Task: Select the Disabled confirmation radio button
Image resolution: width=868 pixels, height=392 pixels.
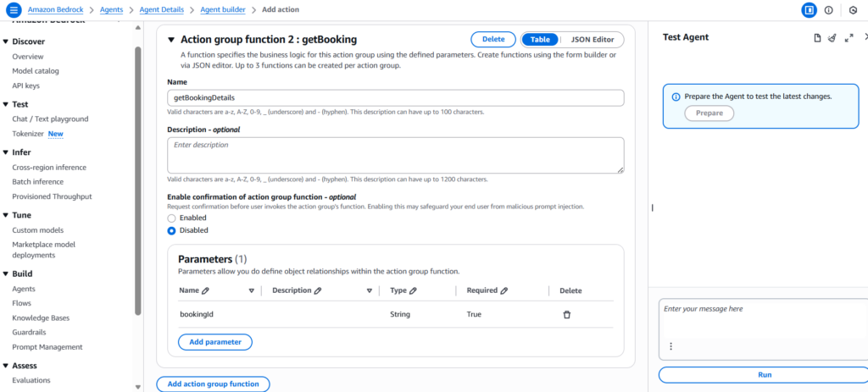Action: [x=171, y=230]
